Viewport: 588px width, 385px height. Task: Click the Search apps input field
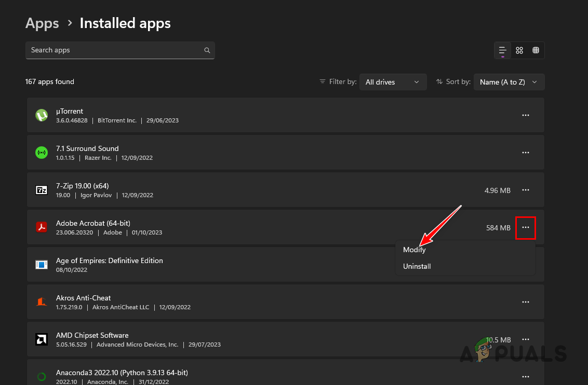point(120,50)
